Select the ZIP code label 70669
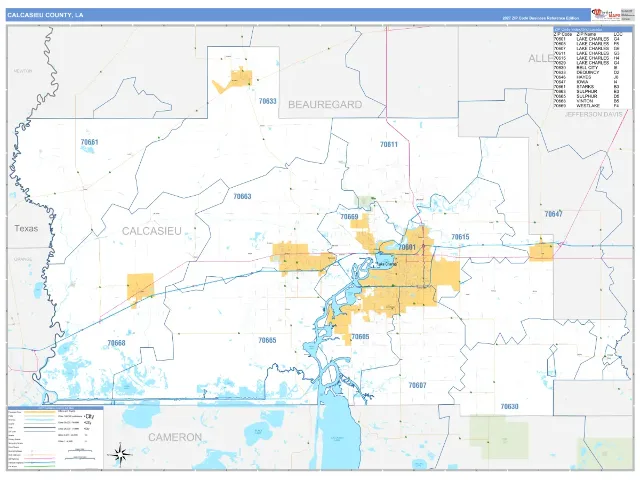The width and height of the screenshot is (640, 480). pyautogui.click(x=349, y=216)
